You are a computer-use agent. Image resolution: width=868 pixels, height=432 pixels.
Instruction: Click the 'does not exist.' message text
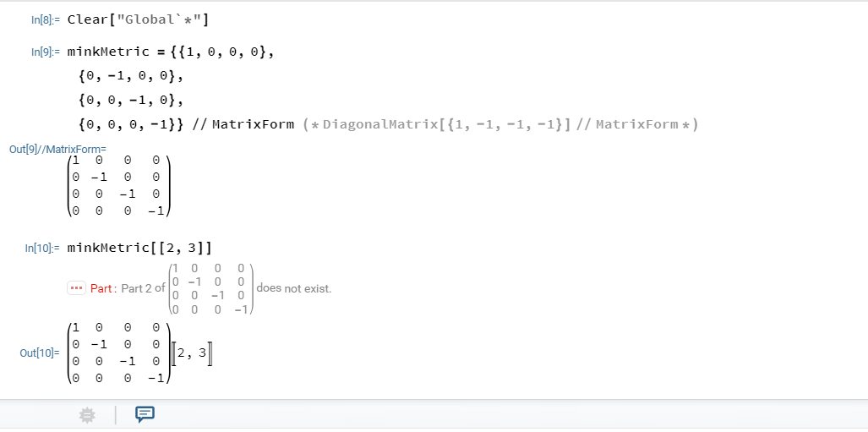pos(294,288)
